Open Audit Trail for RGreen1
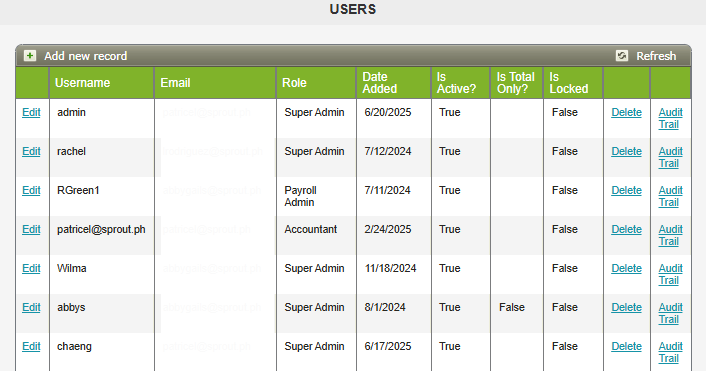706x371 pixels. 670,196
